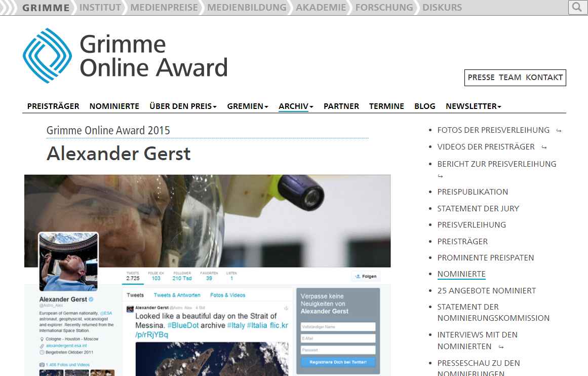Click arrow icon under Bericht zur Preisverleihung

440,176
